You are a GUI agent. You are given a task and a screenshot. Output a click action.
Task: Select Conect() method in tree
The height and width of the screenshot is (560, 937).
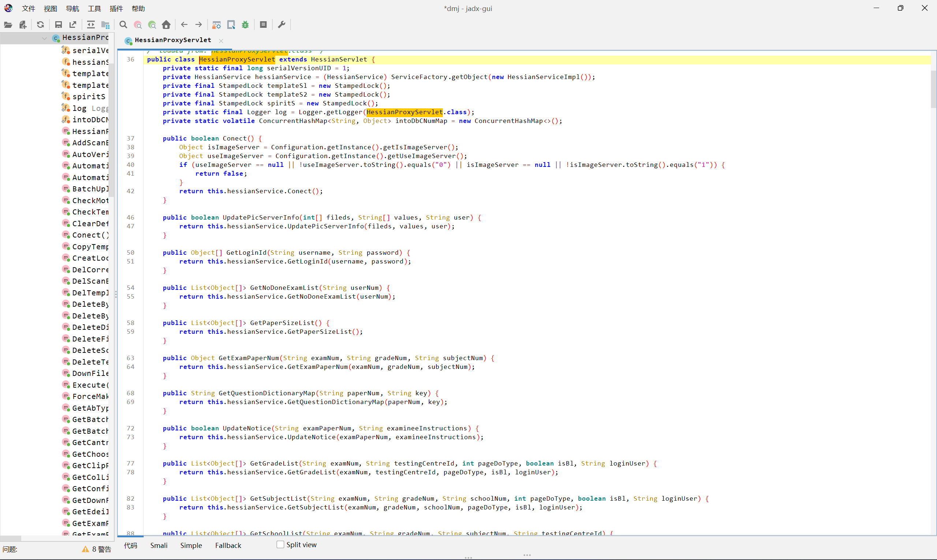[90, 235]
